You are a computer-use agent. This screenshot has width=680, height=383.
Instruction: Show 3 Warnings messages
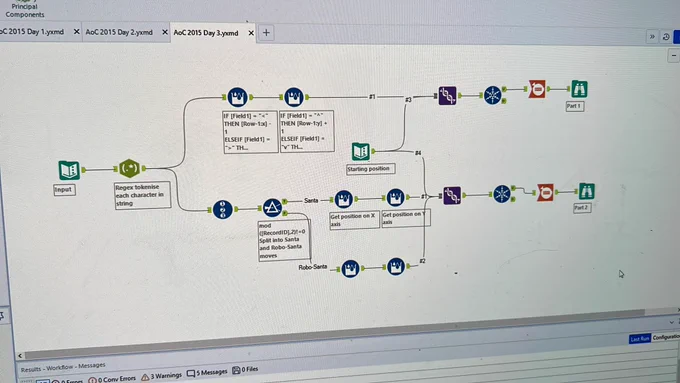(162, 376)
